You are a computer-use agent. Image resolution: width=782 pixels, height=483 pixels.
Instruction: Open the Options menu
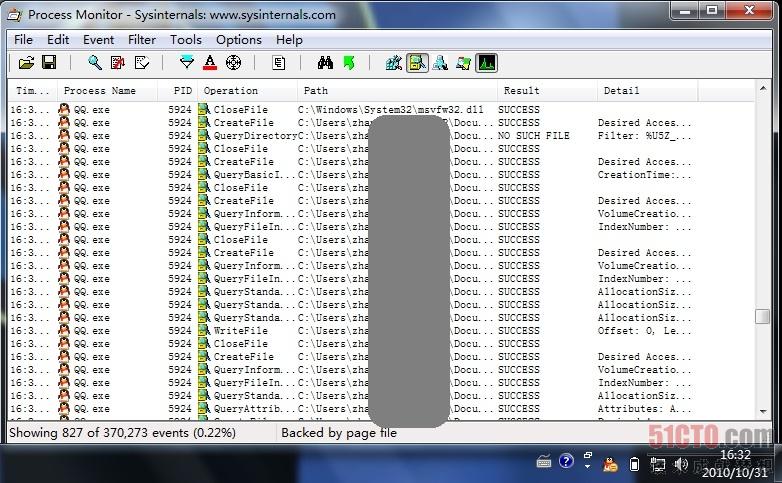point(238,39)
